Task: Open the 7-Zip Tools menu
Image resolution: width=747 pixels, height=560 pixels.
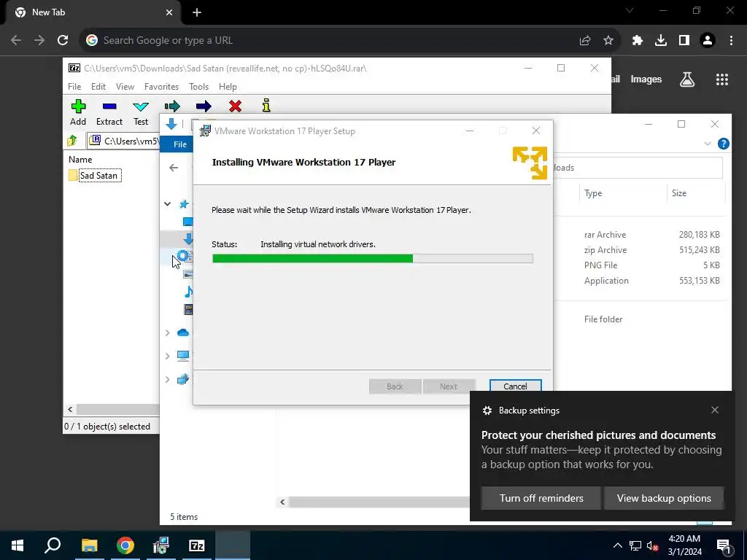Action: [x=198, y=87]
